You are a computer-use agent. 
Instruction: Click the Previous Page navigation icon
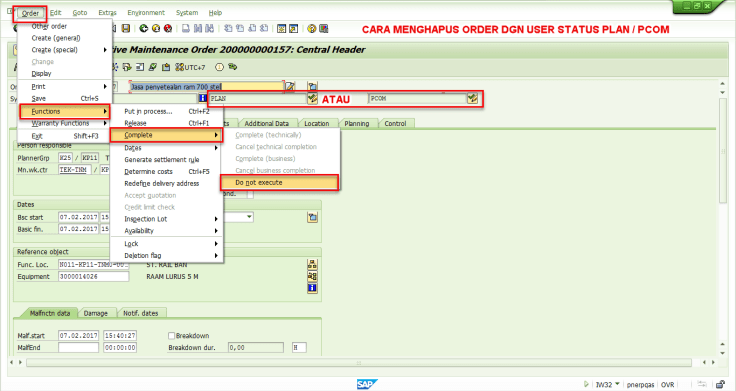click(x=240, y=29)
